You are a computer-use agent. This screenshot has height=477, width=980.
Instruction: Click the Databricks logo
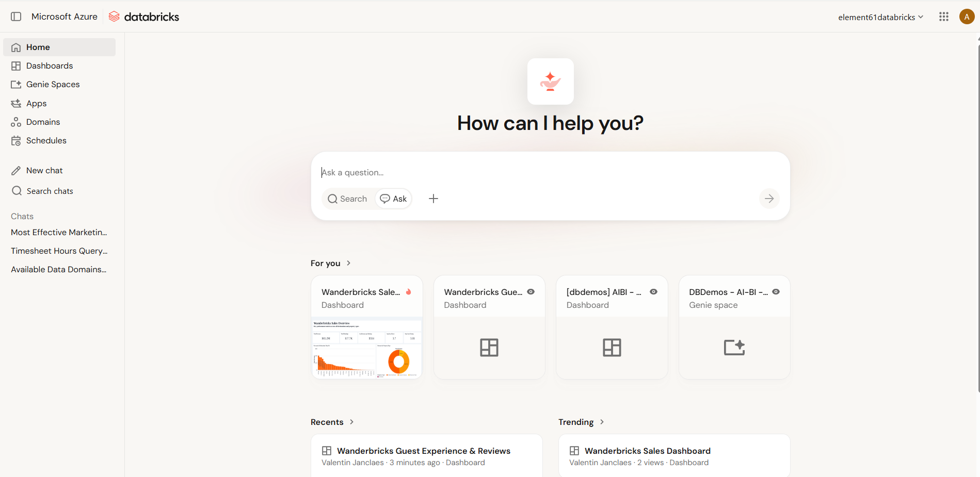144,17
